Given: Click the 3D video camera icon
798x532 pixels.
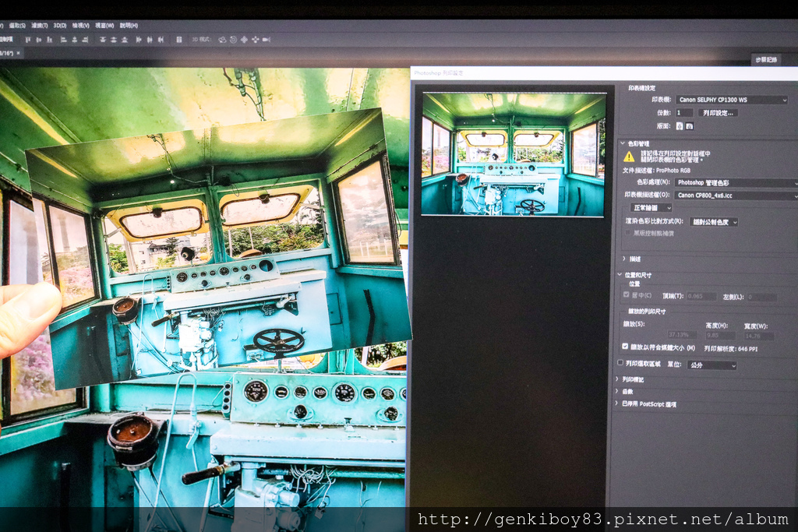Looking at the screenshot, I should click(x=266, y=40).
